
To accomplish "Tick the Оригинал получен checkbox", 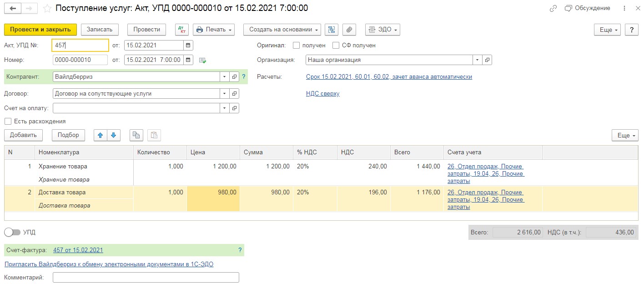I will tap(296, 46).
